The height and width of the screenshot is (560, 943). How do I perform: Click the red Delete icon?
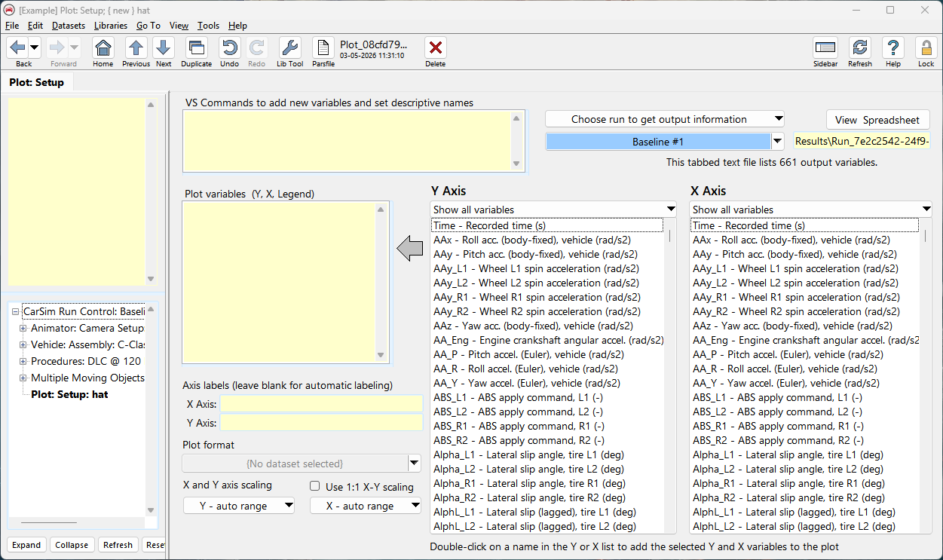[x=435, y=49]
